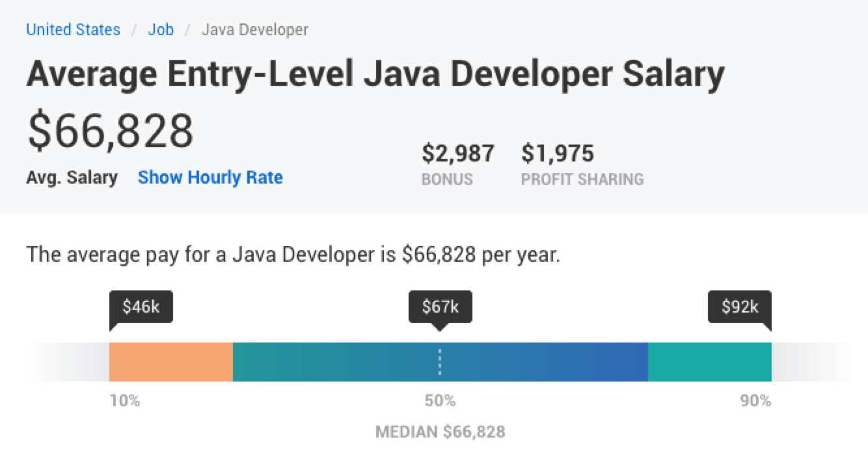Click the MEDIAN $66,828 caption
The width and height of the screenshot is (868, 461).
[x=440, y=432]
